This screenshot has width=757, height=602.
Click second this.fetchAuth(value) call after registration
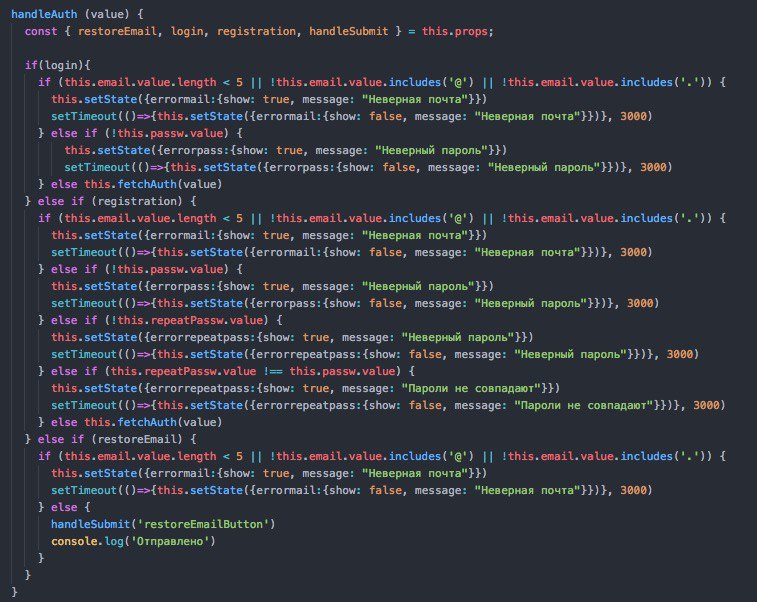[153, 422]
